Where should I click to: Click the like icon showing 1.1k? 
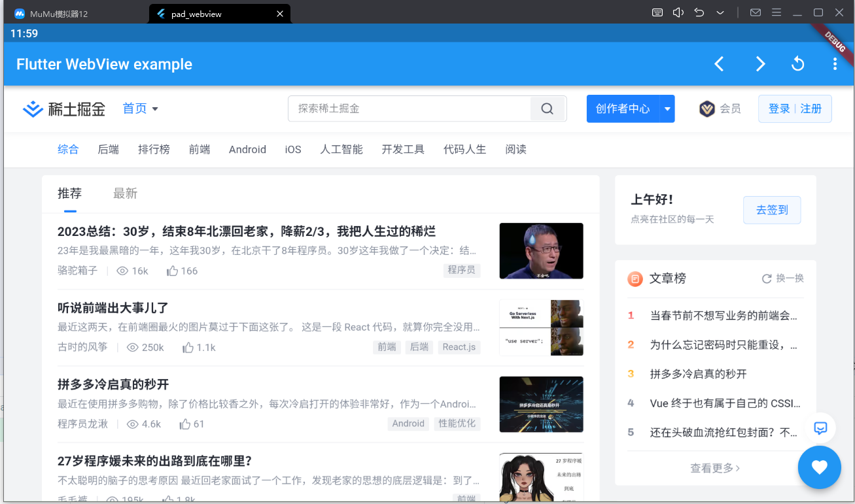(188, 347)
